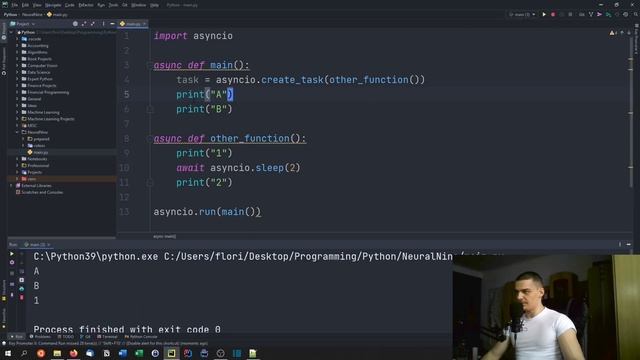Click the Windows taskbar search icon

pyautogui.click(x=24, y=353)
